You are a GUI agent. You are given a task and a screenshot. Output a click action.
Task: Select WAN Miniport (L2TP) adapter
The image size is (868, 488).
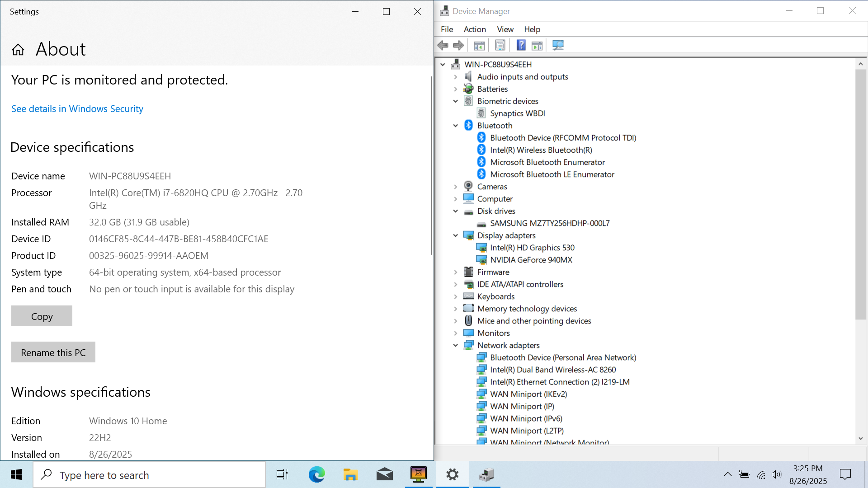(527, 431)
